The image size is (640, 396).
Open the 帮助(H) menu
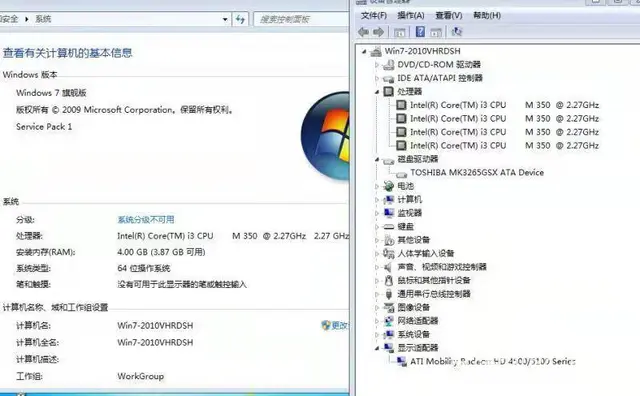click(487, 16)
